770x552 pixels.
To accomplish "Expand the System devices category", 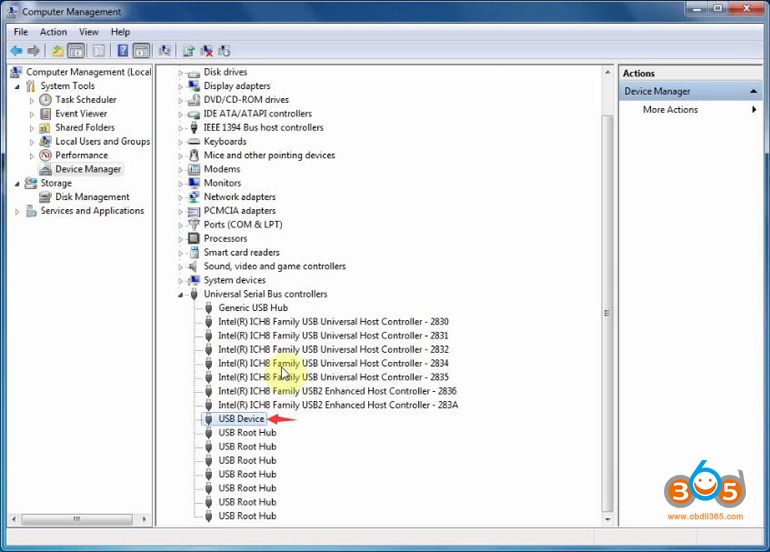I will click(180, 280).
